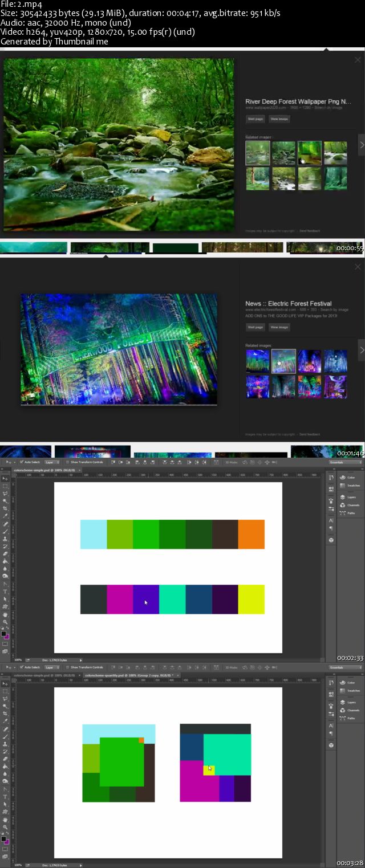Image resolution: width=365 pixels, height=868 pixels.
Task: Open River Deep Forest Wallpaper title link
Action: click(x=298, y=101)
